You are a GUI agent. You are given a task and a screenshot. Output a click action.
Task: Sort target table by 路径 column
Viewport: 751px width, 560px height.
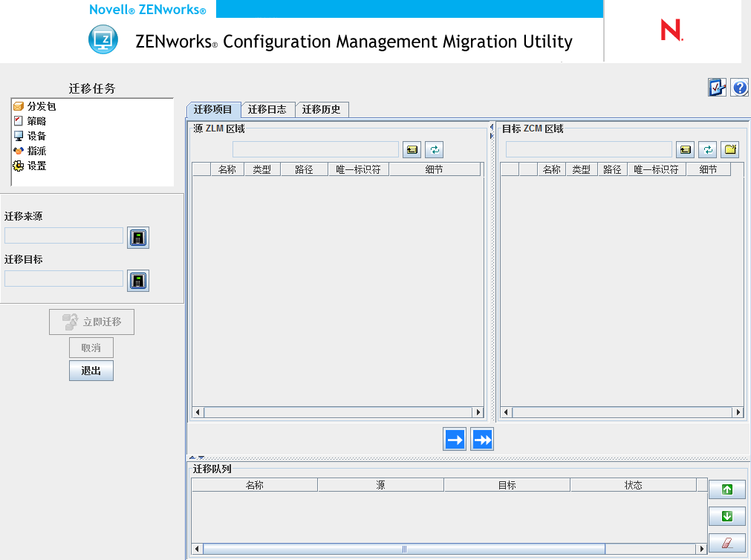[x=613, y=169]
